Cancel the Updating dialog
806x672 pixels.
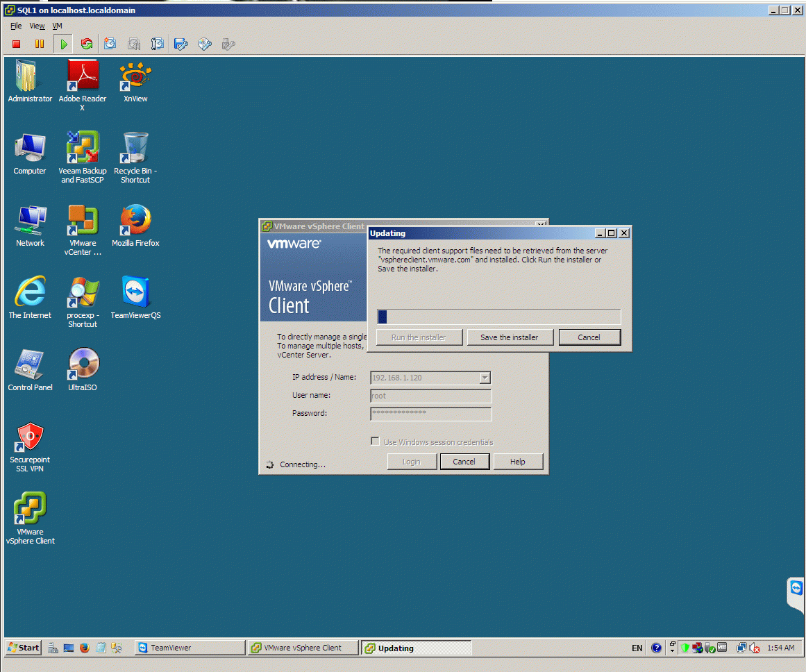click(589, 337)
